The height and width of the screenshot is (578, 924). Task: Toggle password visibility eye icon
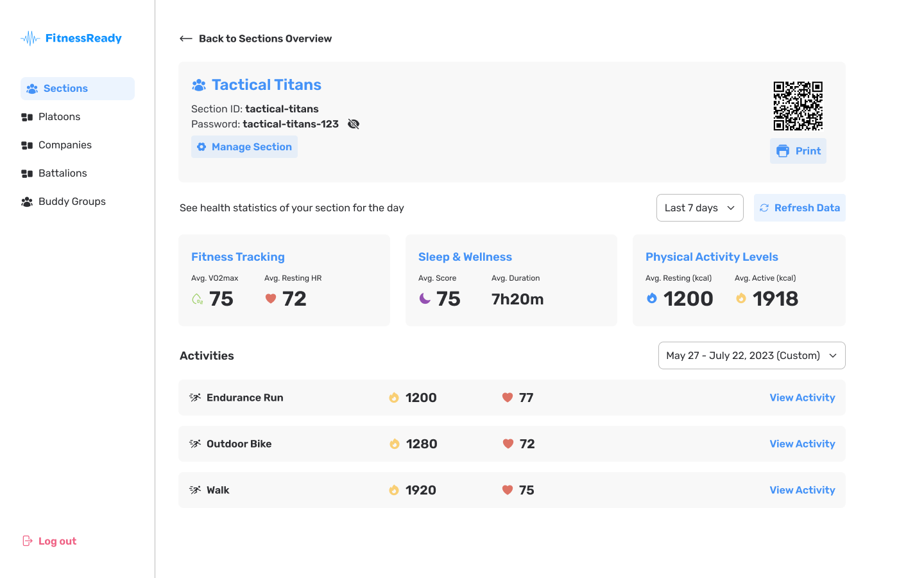pos(354,124)
